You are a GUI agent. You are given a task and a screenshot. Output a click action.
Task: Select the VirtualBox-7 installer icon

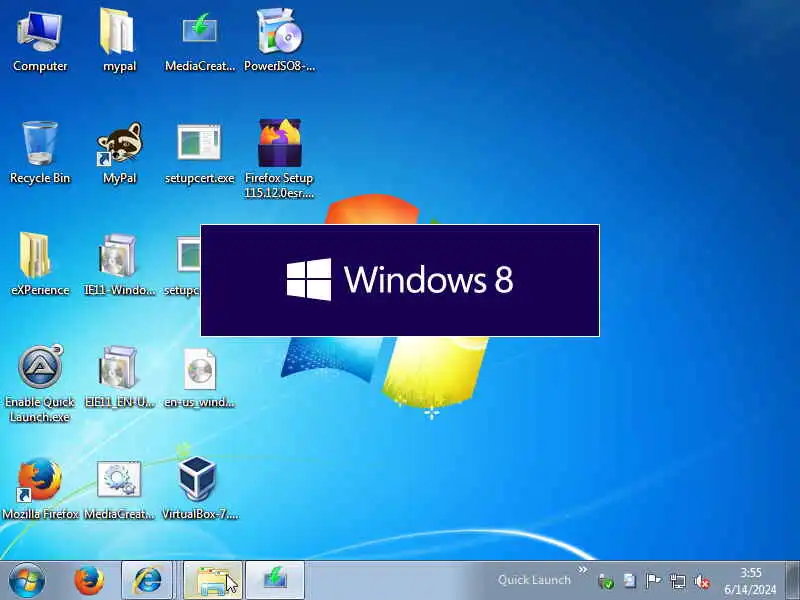point(199,488)
